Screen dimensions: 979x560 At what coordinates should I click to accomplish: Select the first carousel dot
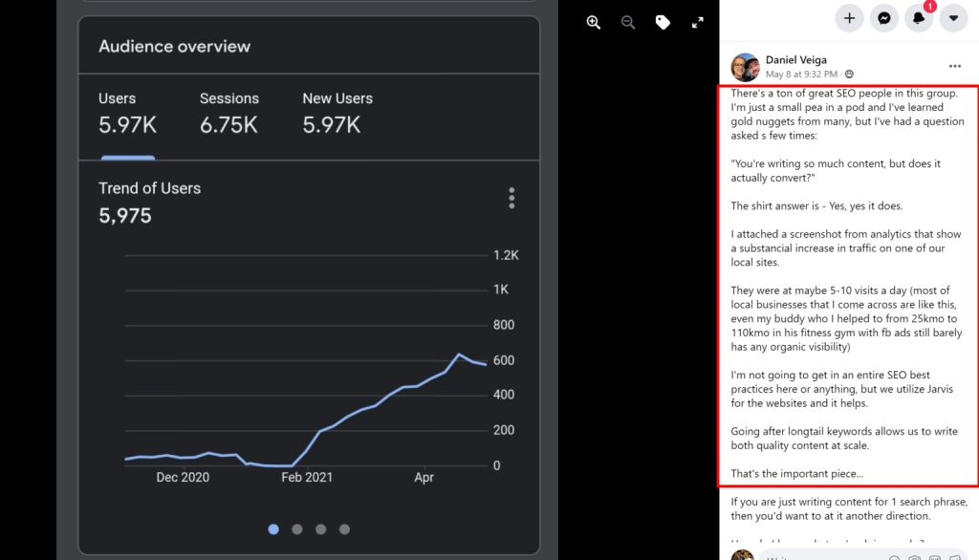click(x=273, y=529)
